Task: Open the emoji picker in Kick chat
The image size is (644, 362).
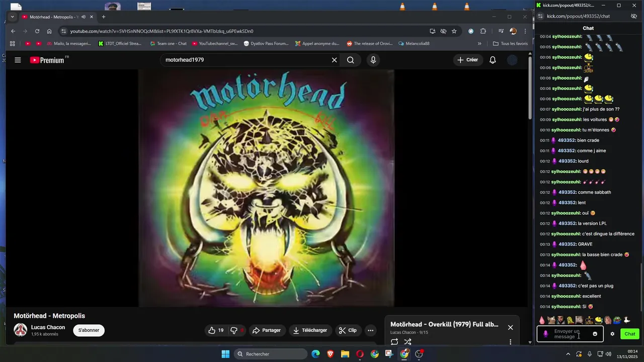Action: (595, 334)
